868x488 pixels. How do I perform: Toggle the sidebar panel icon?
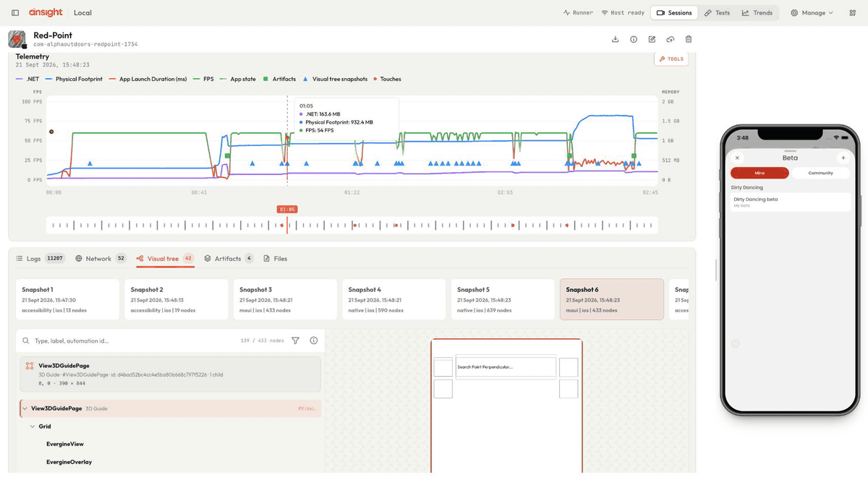[15, 13]
